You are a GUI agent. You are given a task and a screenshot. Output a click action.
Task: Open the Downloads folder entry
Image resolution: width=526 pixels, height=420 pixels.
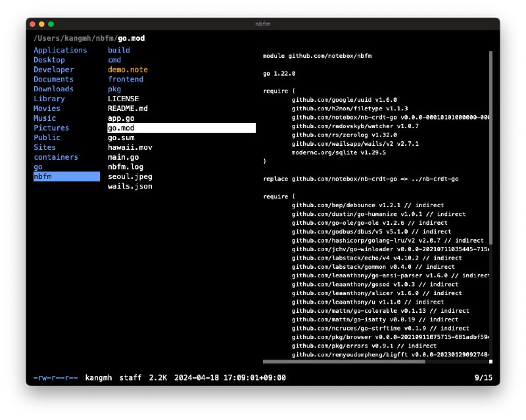pos(53,89)
